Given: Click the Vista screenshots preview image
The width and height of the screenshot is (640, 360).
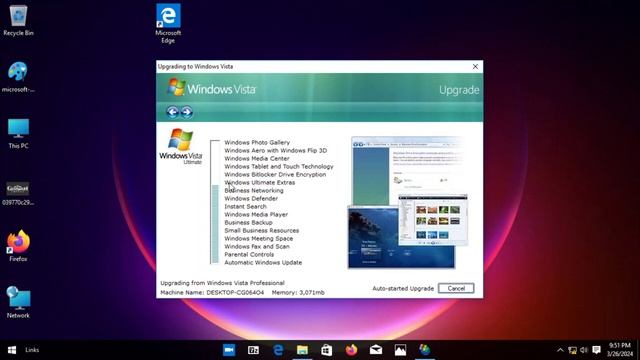Looking at the screenshot, I should point(407,203).
